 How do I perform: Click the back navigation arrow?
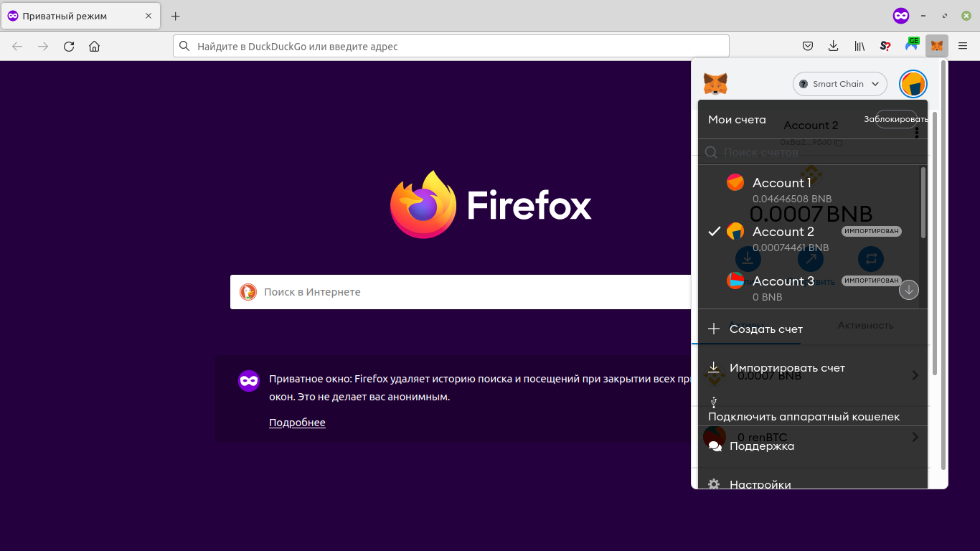tap(17, 46)
